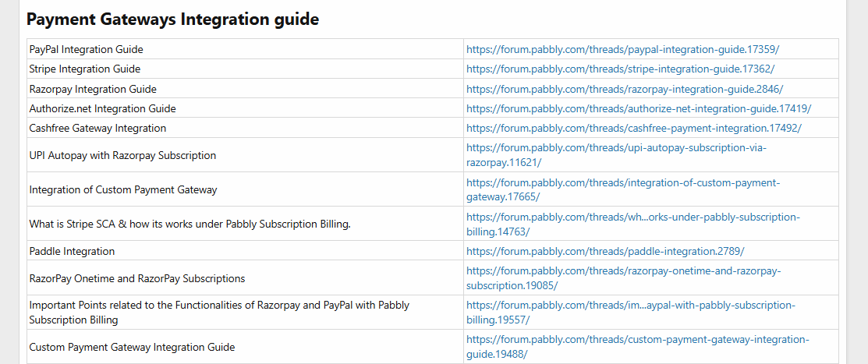Click the Stripe SCA thread link ending 14763
The height and width of the screenshot is (364, 868).
(632, 224)
